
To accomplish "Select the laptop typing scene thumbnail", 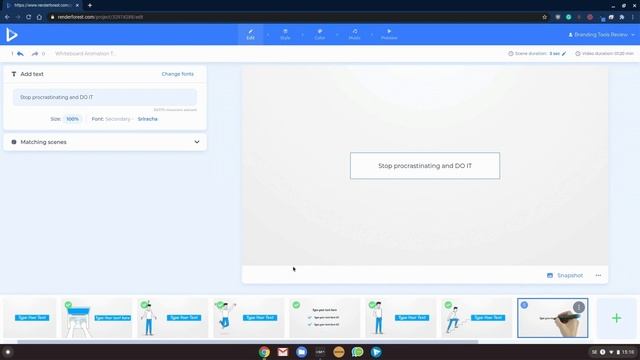I will tap(97, 318).
